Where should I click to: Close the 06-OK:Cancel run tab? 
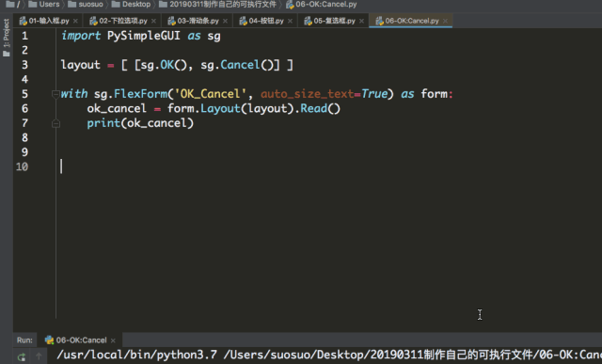[x=113, y=340]
